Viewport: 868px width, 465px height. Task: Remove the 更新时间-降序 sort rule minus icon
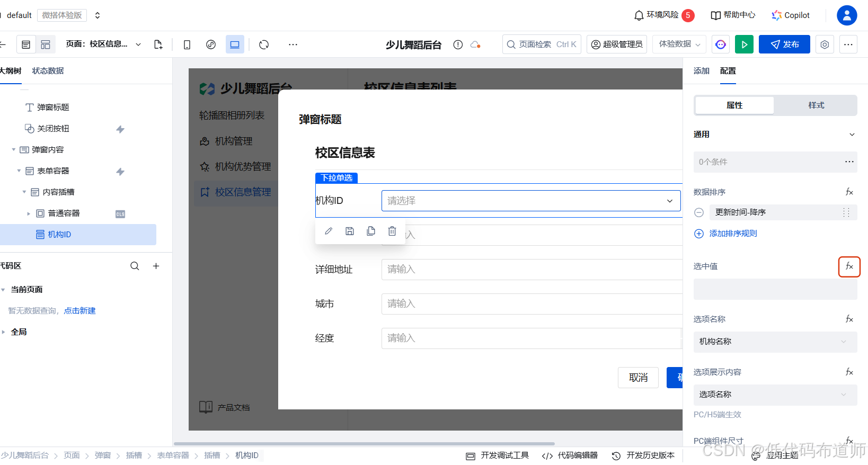click(x=699, y=212)
